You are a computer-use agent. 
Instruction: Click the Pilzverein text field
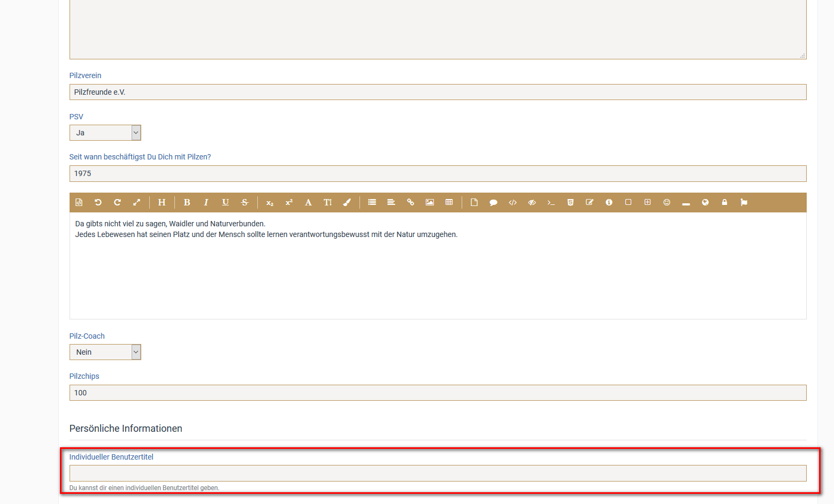coord(438,92)
